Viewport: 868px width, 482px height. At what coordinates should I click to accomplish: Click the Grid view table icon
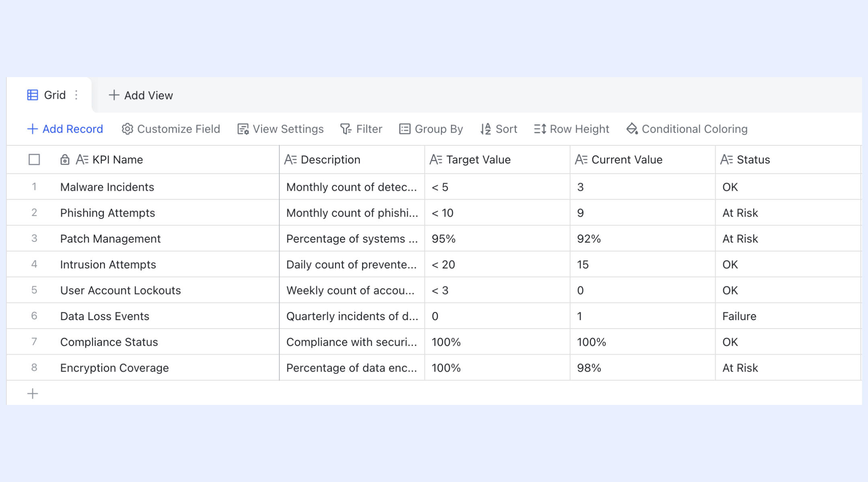[x=33, y=95]
